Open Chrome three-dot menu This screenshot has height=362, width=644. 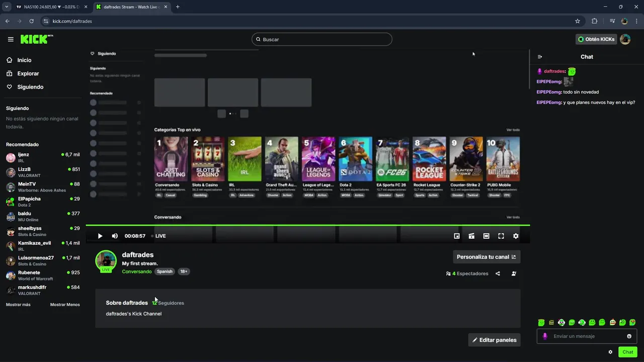point(637,21)
